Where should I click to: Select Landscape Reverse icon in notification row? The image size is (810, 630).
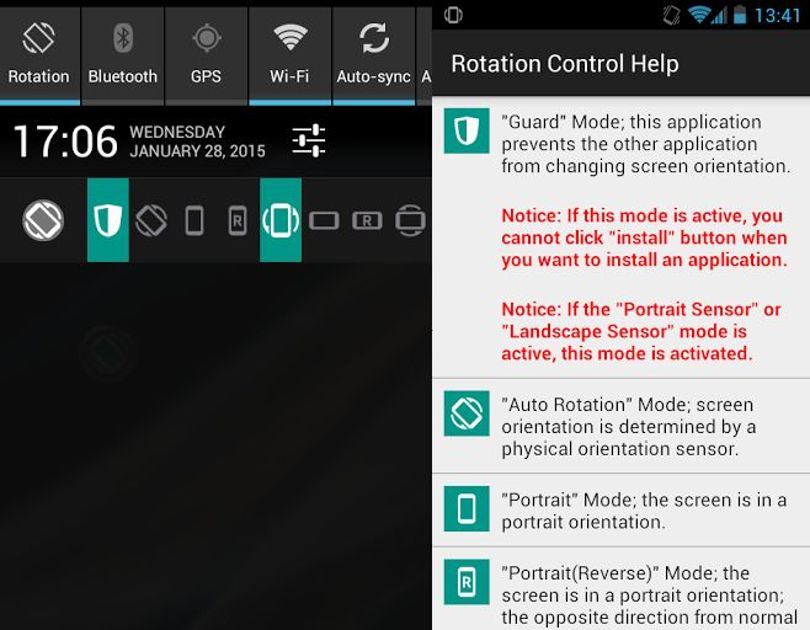367,221
